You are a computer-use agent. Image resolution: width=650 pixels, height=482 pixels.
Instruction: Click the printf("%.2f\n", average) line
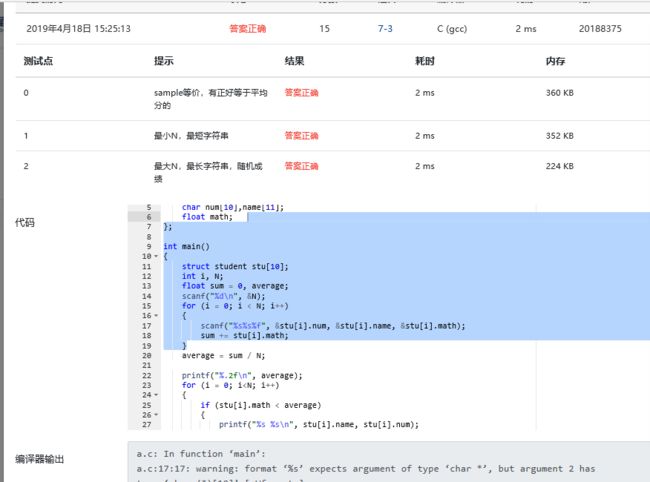tap(242, 375)
